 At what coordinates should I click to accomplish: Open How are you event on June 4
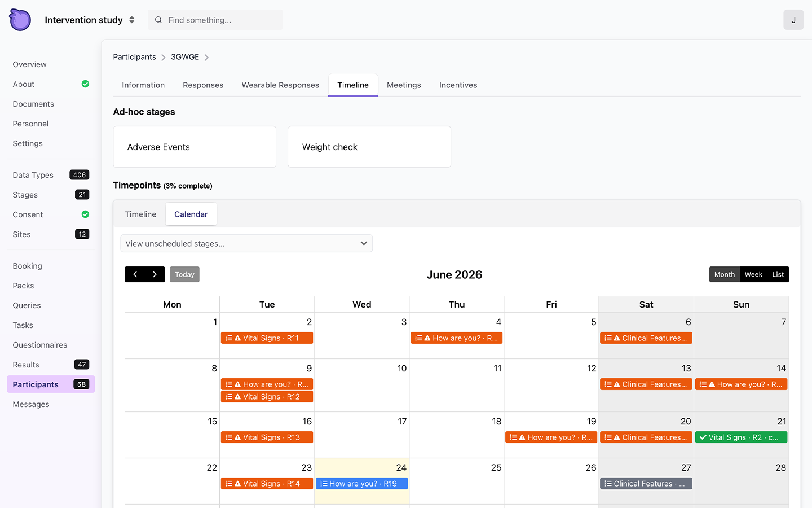click(x=456, y=338)
